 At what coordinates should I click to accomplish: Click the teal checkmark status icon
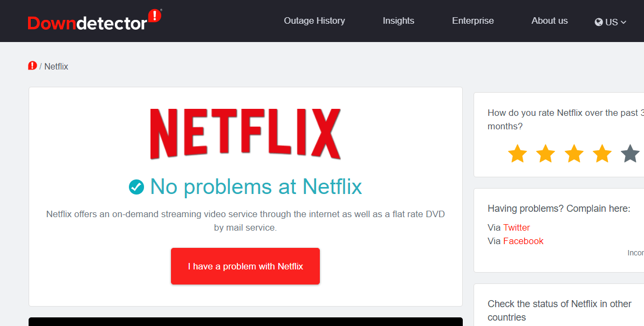[x=136, y=186]
